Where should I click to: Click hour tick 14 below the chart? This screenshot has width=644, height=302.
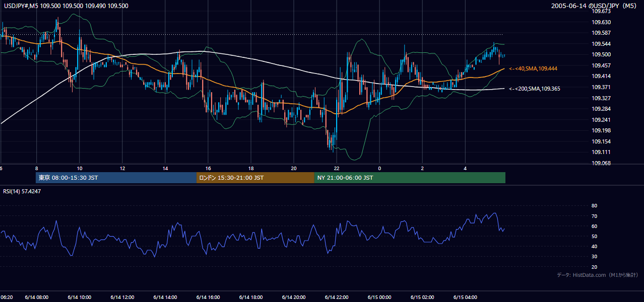tap(165, 168)
